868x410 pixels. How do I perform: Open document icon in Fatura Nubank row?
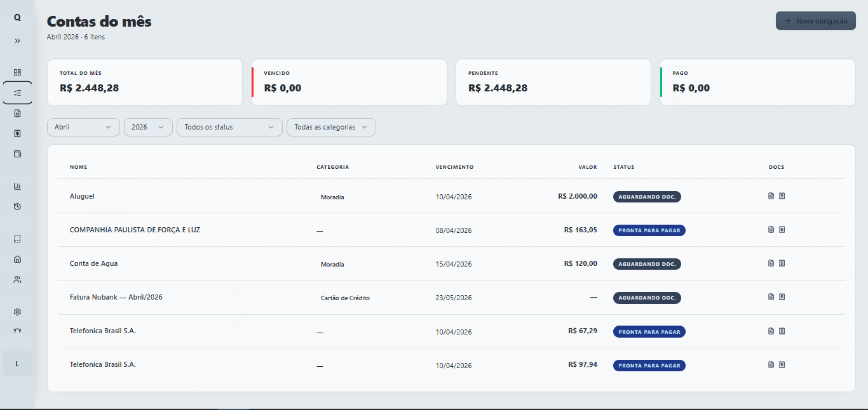pos(771,297)
